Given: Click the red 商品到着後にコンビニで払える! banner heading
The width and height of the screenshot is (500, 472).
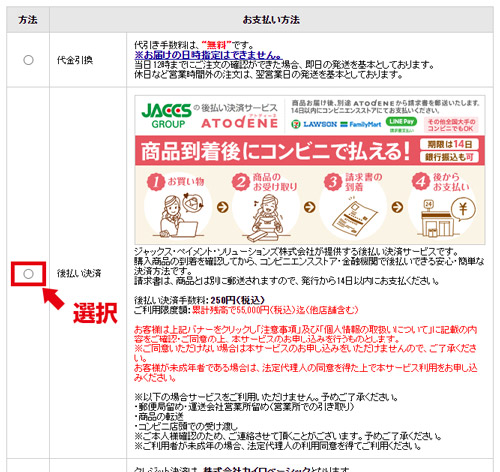Looking at the screenshot, I should point(275,151).
